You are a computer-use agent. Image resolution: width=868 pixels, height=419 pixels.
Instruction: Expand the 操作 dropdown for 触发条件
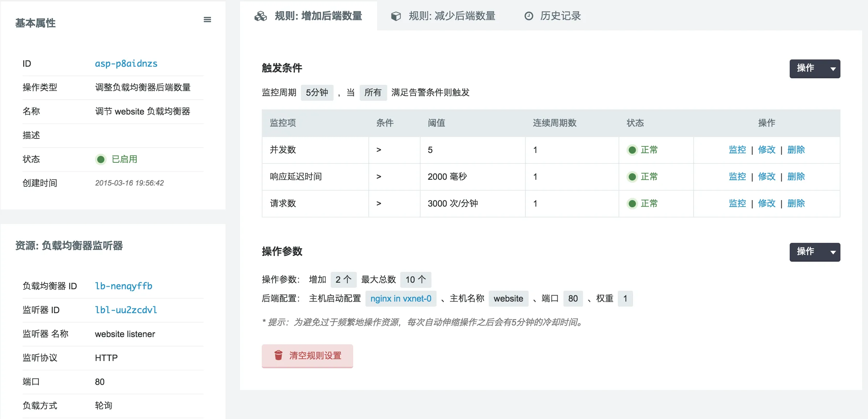815,69
